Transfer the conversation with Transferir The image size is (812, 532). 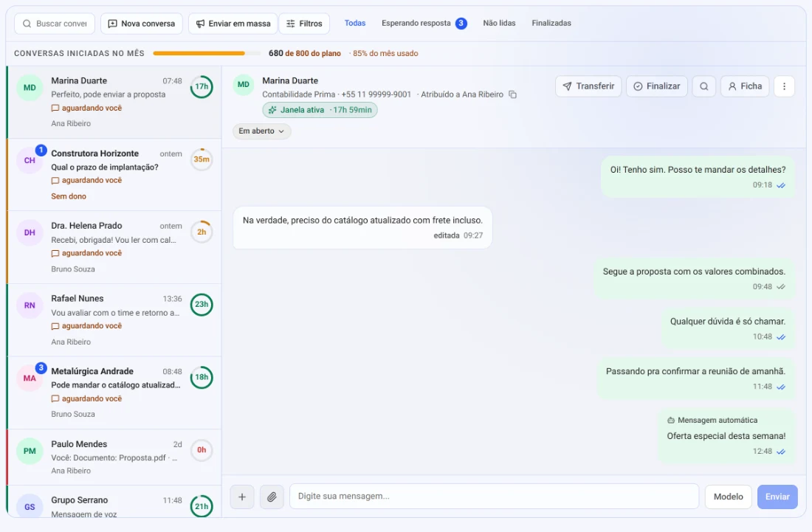588,86
